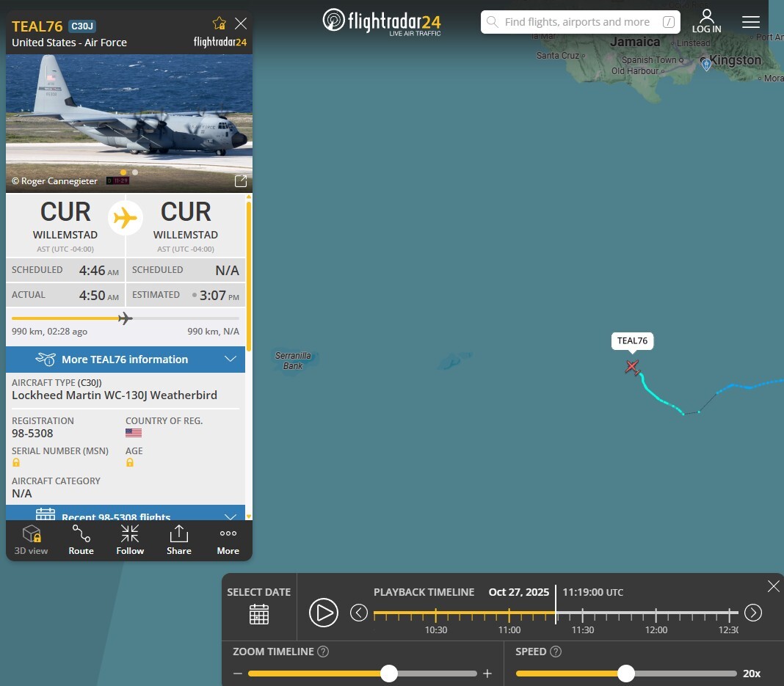Click the Follow aircraft icon
Screen dimensions: 784x686
130,540
